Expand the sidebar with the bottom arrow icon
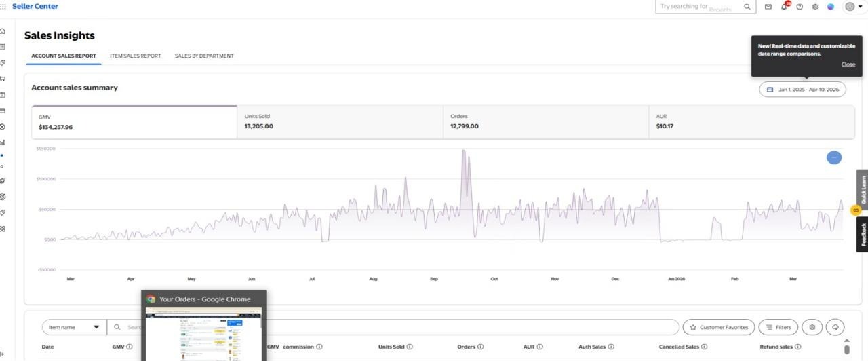Screen dimensions: 868x361 (x=3, y=353)
